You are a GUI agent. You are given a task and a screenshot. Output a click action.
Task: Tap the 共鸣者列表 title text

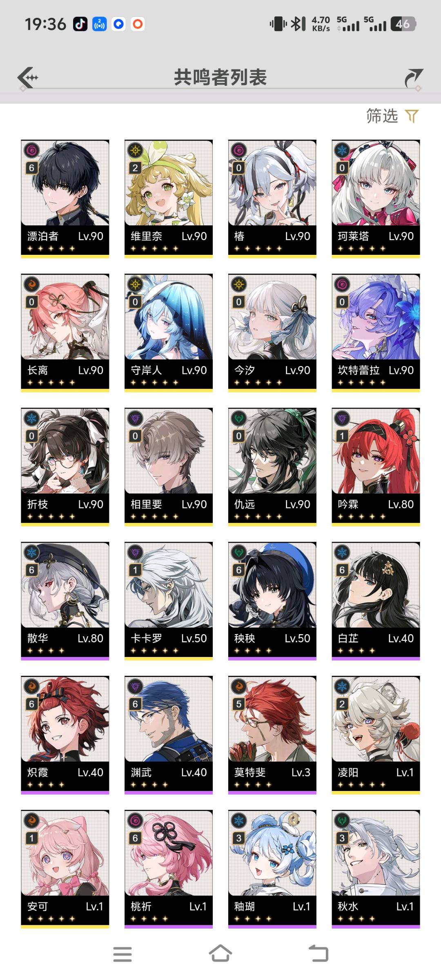[220, 77]
